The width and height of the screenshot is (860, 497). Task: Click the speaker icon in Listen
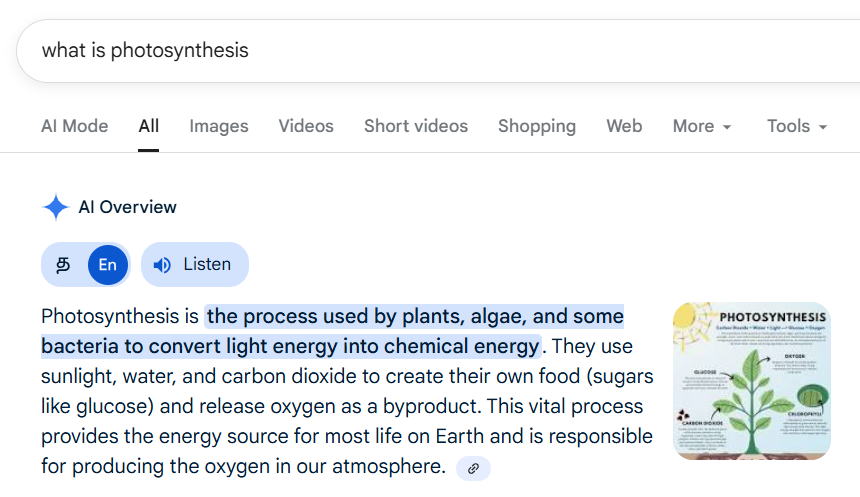pos(162,265)
